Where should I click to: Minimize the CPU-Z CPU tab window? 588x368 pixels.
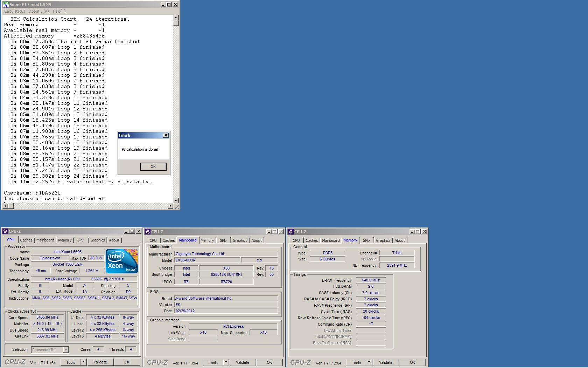(126, 231)
